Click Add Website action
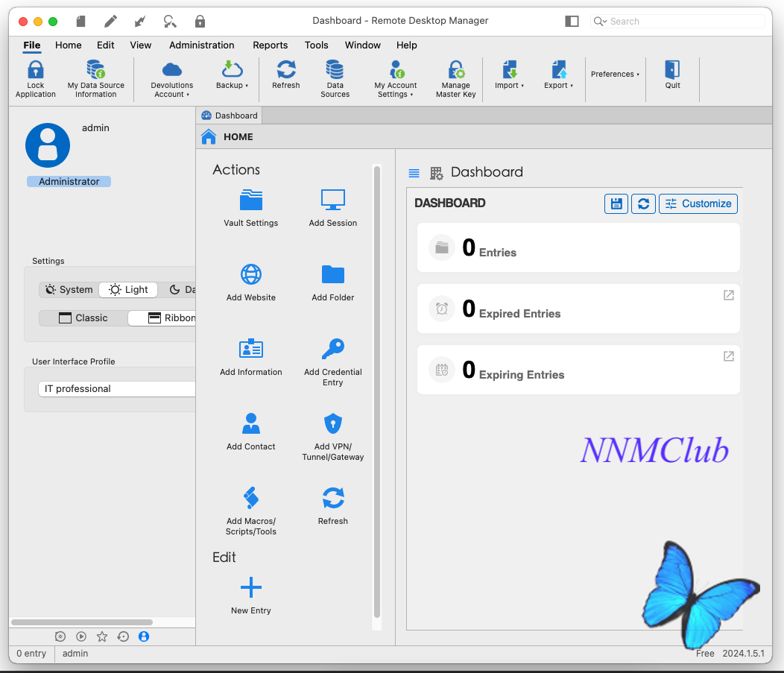784x673 pixels. pyautogui.click(x=251, y=283)
